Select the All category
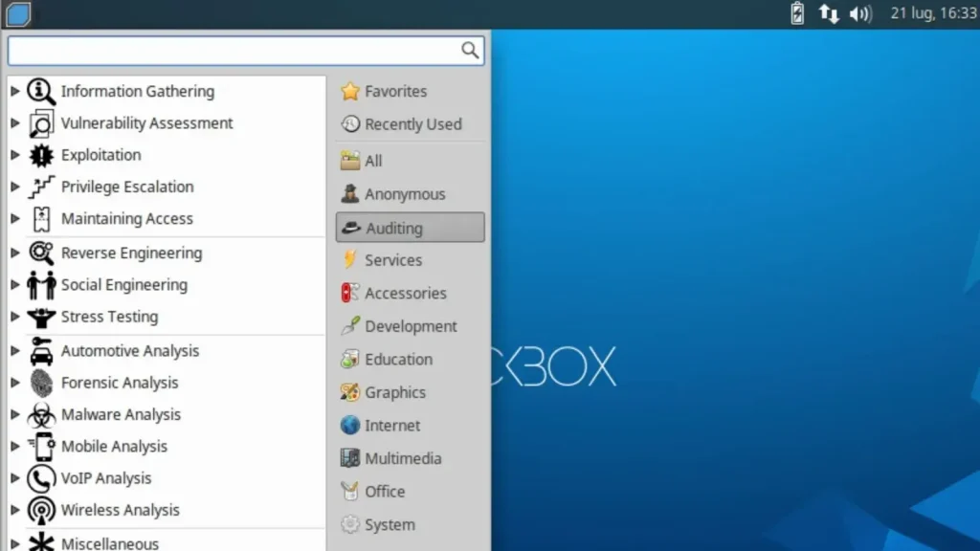 [410, 161]
